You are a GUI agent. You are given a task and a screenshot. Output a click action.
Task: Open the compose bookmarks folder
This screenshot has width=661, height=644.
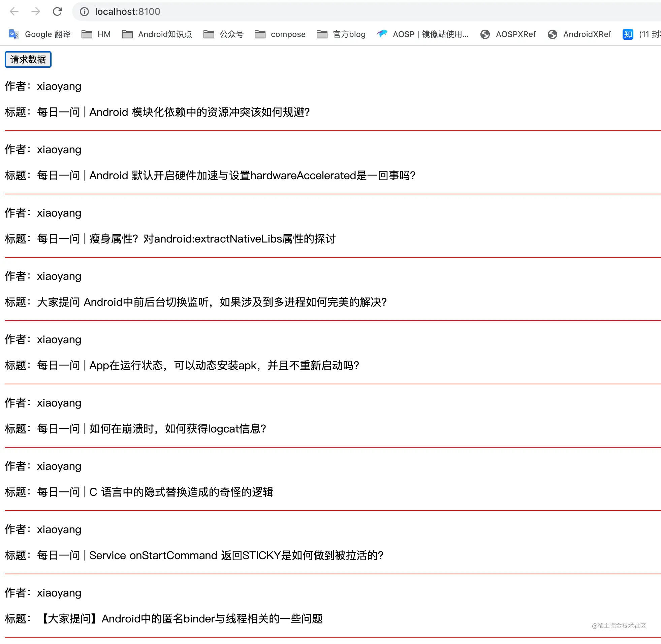[x=280, y=34]
